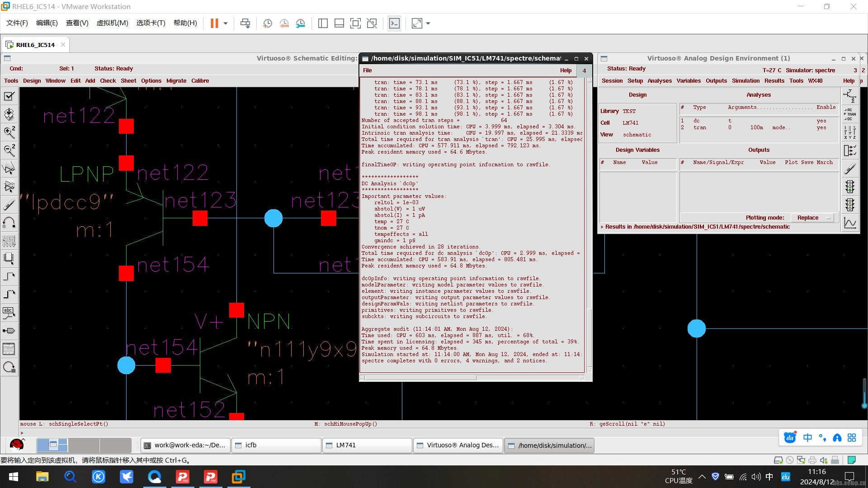Click the Setup Outputs icon in ADE
The height and width of the screenshot is (488, 868).
pos(850,150)
